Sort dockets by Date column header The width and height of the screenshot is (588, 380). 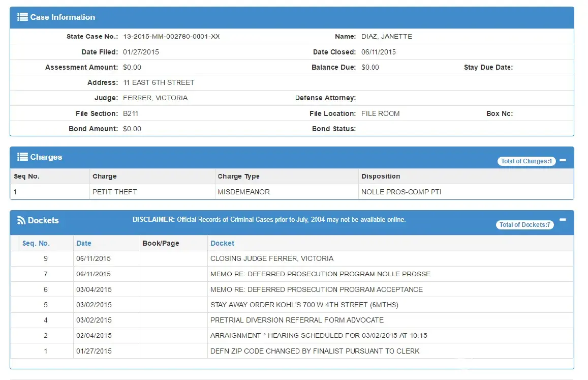click(x=84, y=243)
